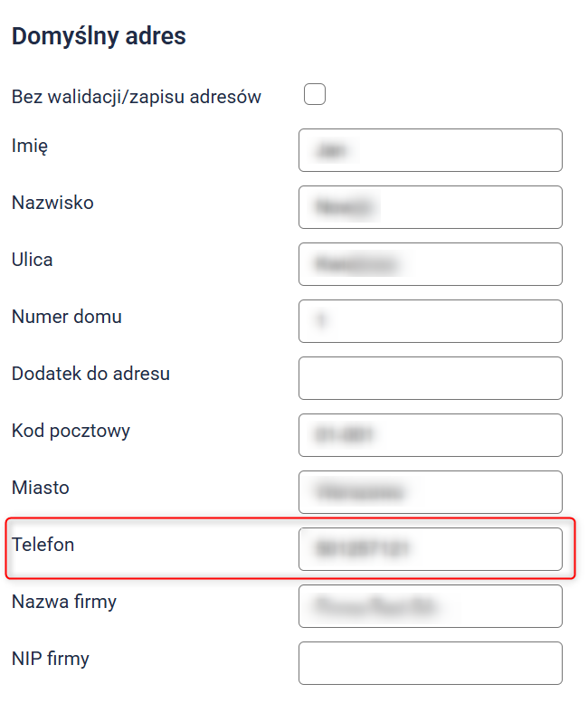Click the Nazwa firmy label text
The image size is (588, 703).
click(64, 602)
